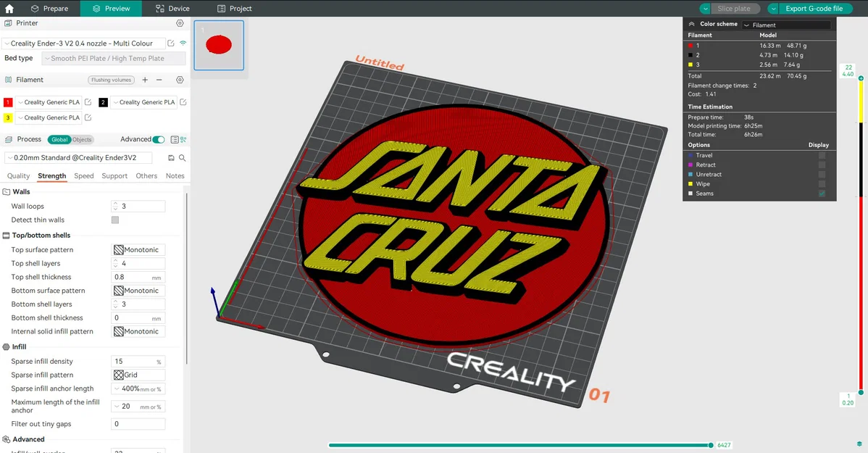Open the 0.20mm Standard process preset dropdown
Viewport: 868px width, 453px height.
click(x=78, y=158)
